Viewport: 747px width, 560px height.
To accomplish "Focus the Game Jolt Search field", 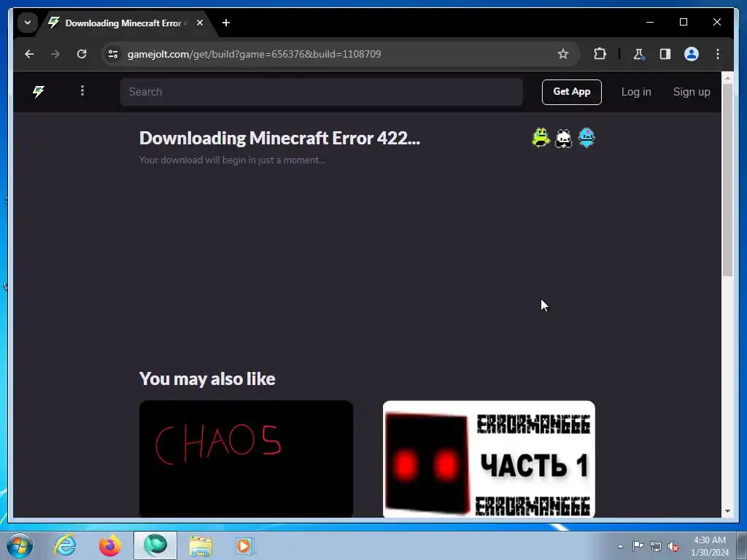I will tap(322, 92).
